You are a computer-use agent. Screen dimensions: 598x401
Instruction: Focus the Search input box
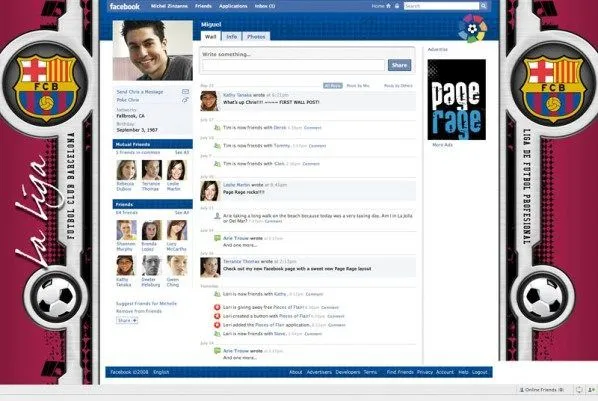coord(441,6)
